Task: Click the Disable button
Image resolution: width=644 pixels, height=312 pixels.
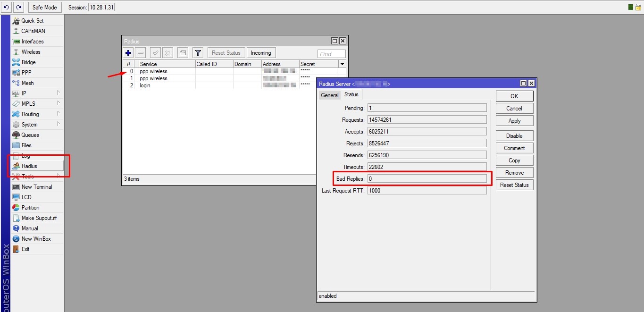Action: coord(514,135)
